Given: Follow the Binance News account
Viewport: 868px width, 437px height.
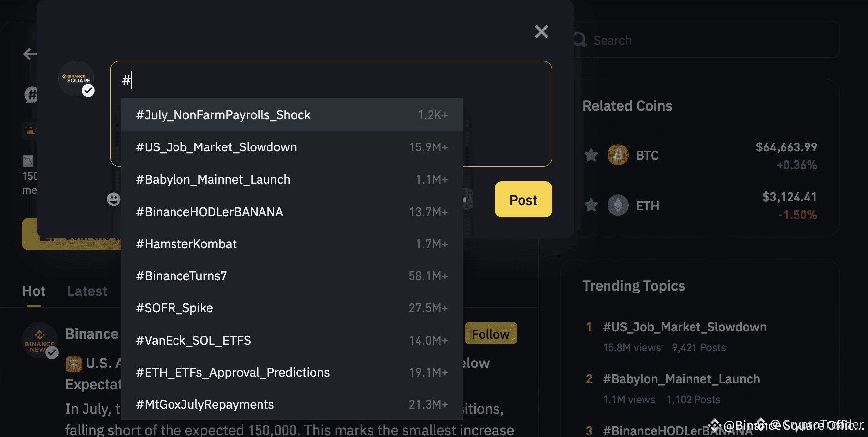Looking at the screenshot, I should coord(491,333).
